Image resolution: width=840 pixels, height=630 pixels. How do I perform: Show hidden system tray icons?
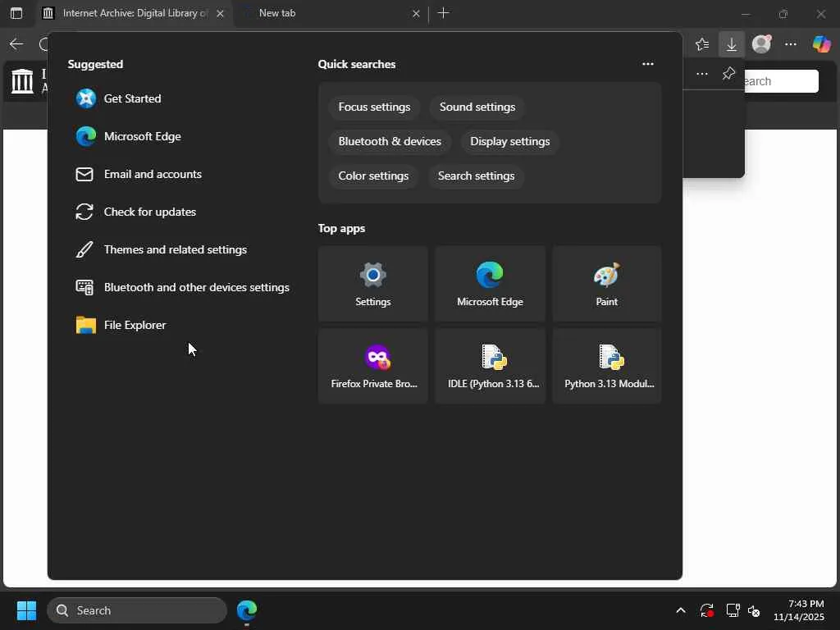point(680,610)
